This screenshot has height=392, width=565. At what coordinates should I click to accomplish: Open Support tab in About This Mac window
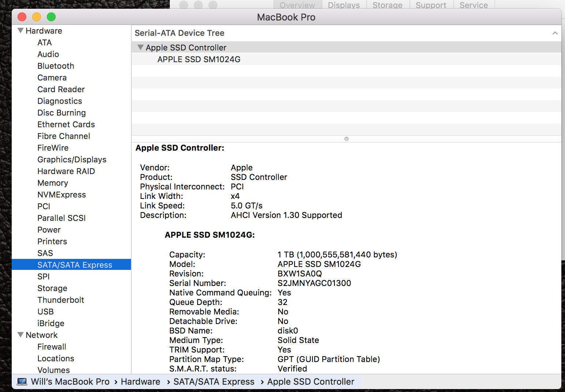click(x=431, y=5)
